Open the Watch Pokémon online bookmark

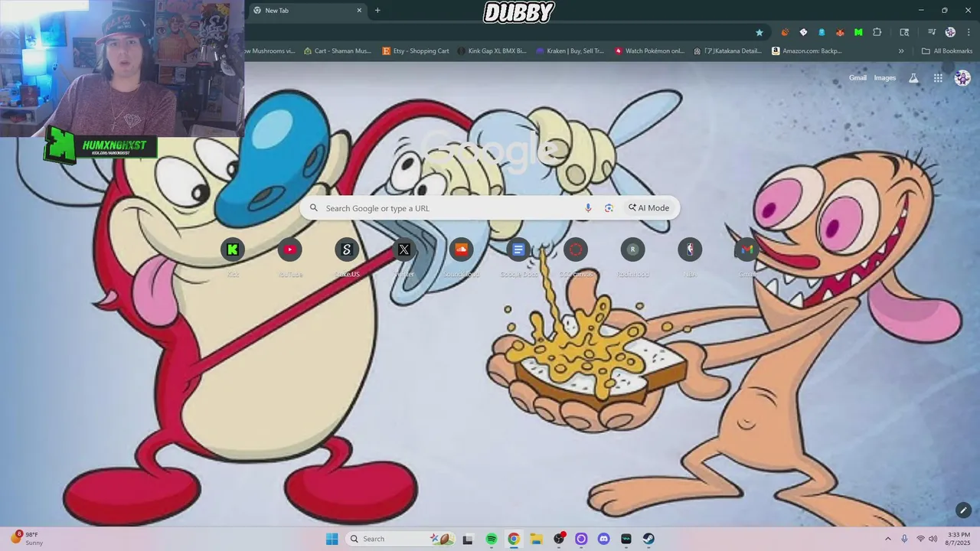(x=650, y=51)
